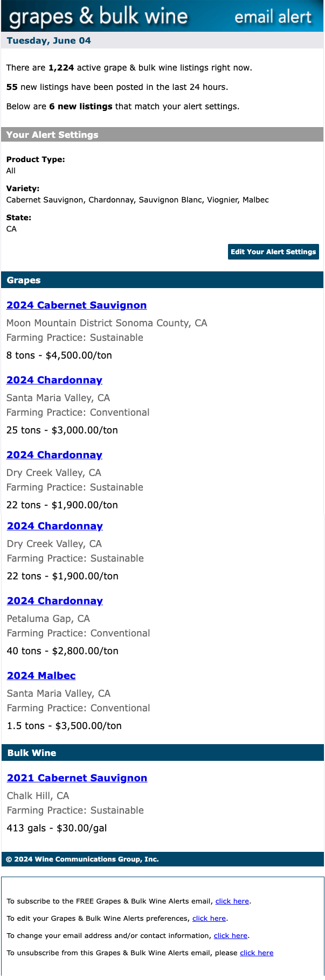325x980 pixels.
Task: Click the Variety list in alert settings
Action: pyautogui.click(x=136, y=200)
